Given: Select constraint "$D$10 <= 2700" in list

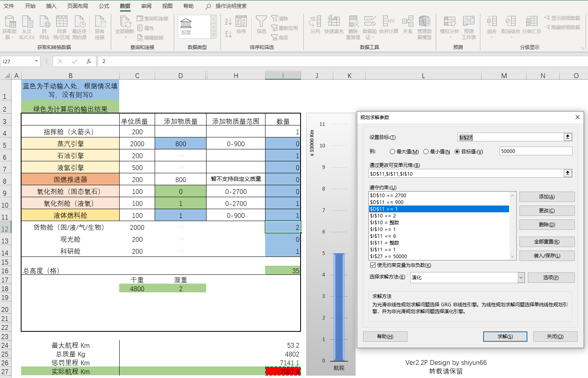Looking at the screenshot, I should [x=439, y=196].
